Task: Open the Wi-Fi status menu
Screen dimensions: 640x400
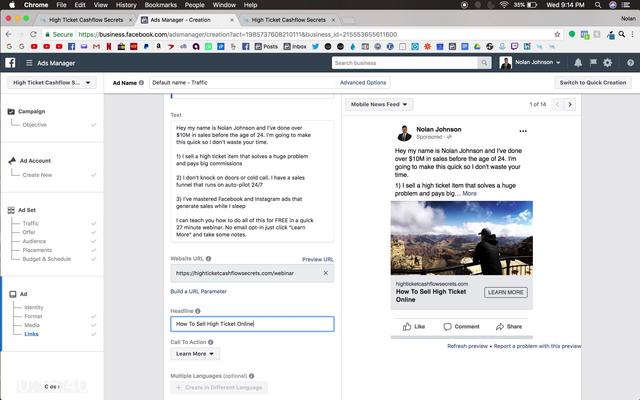Action: (504, 5)
